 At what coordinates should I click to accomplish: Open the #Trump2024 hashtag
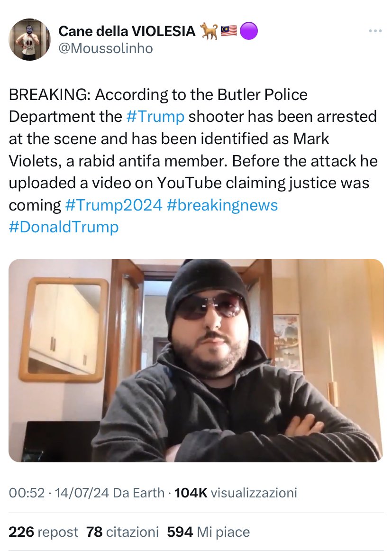click(x=114, y=205)
